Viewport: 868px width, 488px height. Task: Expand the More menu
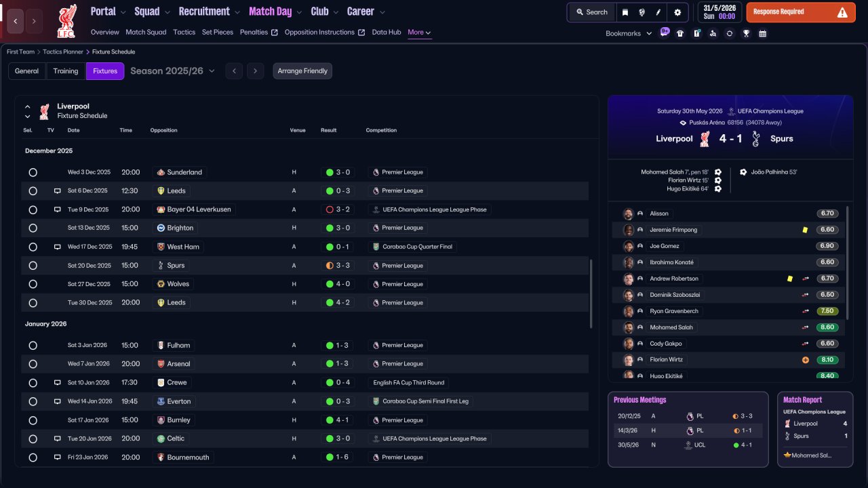tap(419, 32)
